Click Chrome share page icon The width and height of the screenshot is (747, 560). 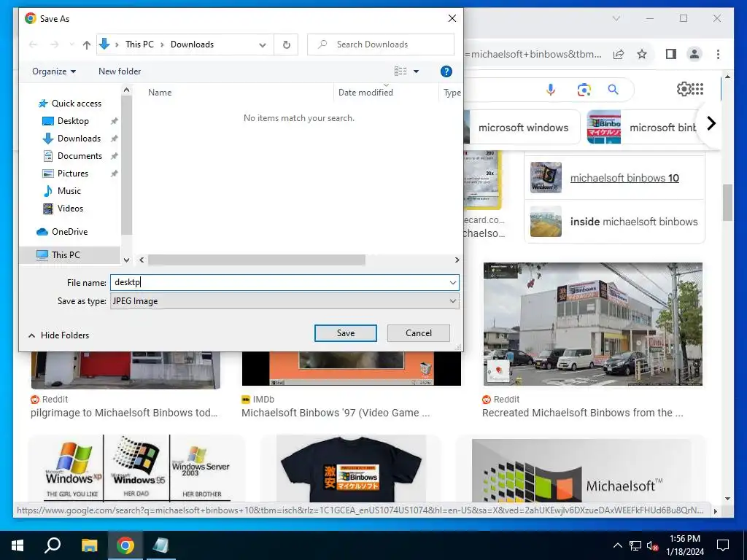click(619, 54)
